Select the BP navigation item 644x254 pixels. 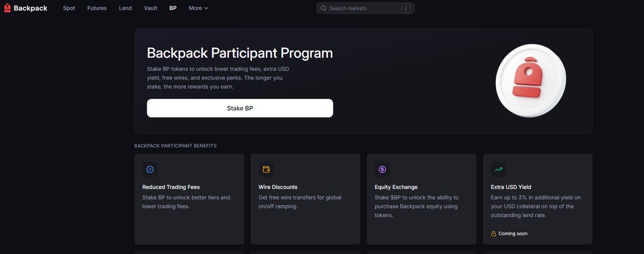click(173, 8)
